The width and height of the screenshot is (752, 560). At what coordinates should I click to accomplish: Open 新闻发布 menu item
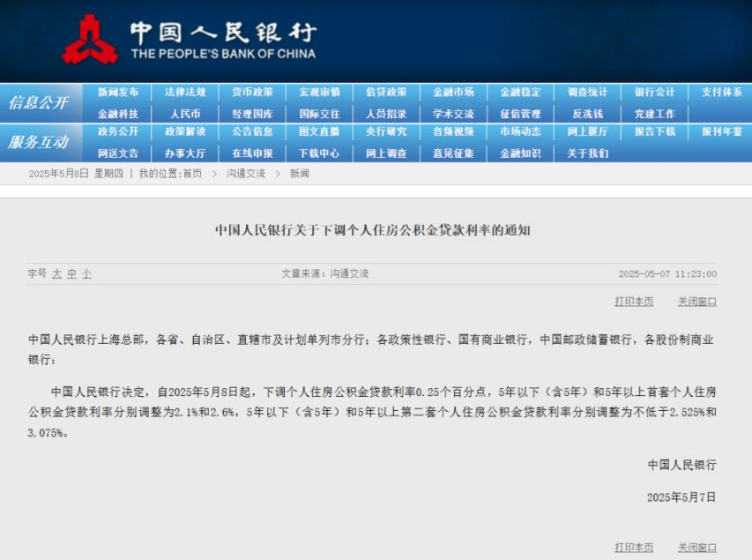118,92
